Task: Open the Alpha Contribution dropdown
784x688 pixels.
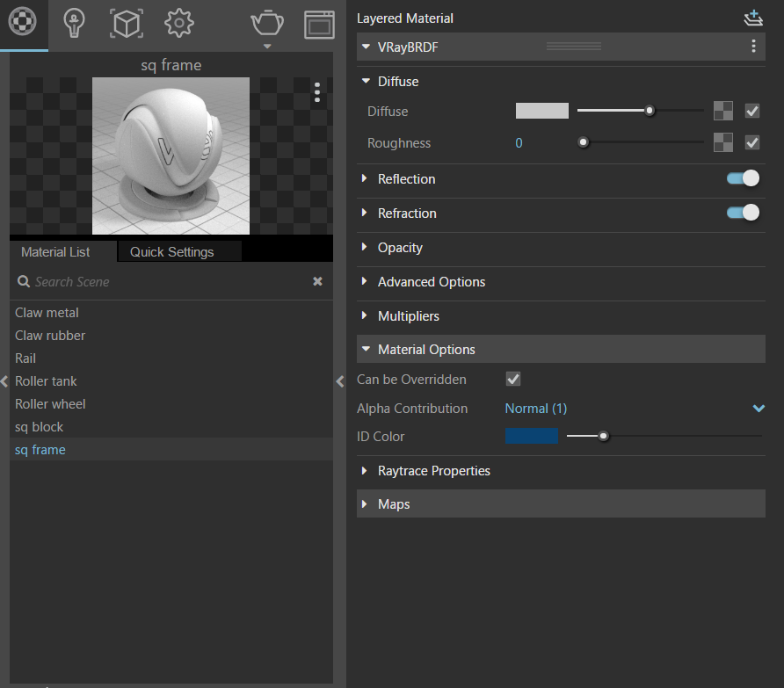Action: click(759, 409)
